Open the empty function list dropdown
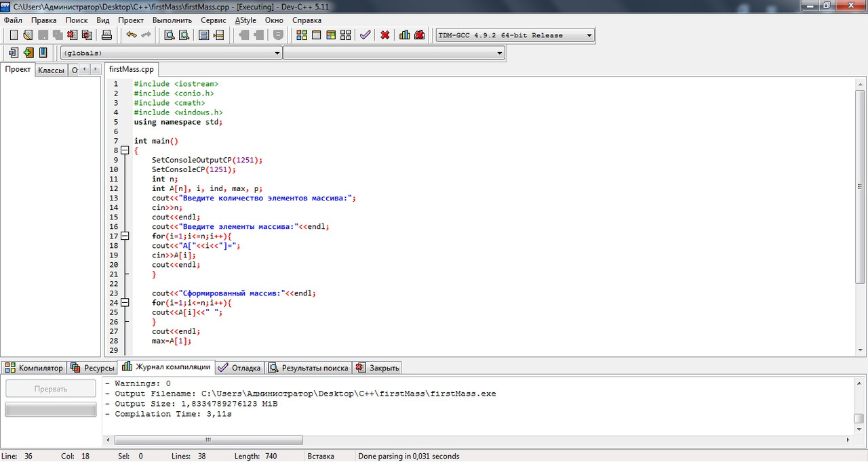This screenshot has height=462, width=868. 394,53
